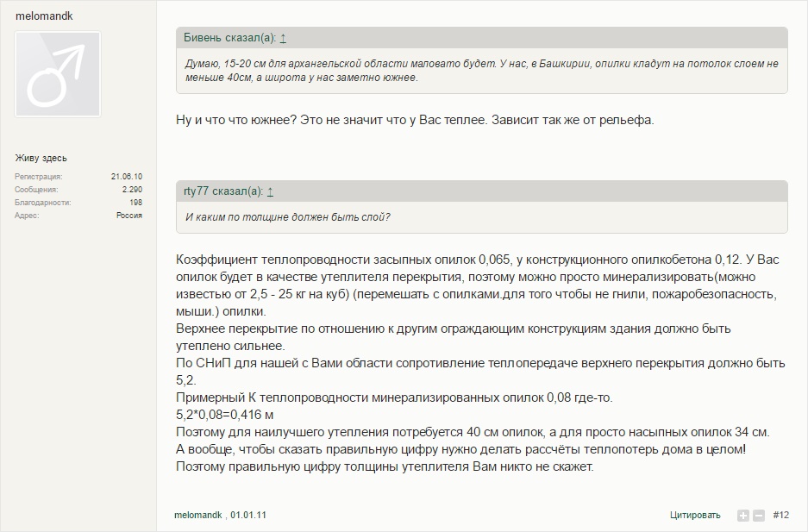Click last line 'Поэтому правильную цифру толщины утеплителя'
Viewport: 808px width, 532px height.
coord(385,466)
